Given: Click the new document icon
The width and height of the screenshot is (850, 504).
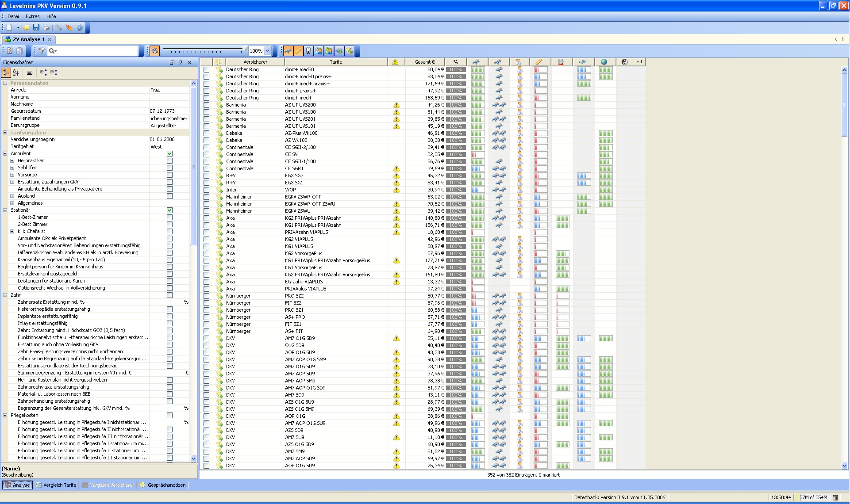Looking at the screenshot, I should point(9,27).
